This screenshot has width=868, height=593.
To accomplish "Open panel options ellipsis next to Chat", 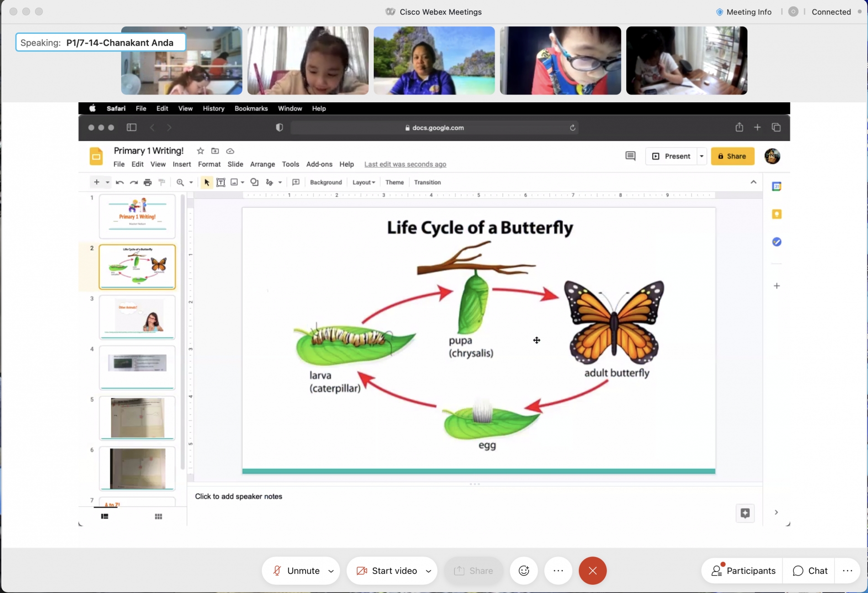I will (x=847, y=571).
